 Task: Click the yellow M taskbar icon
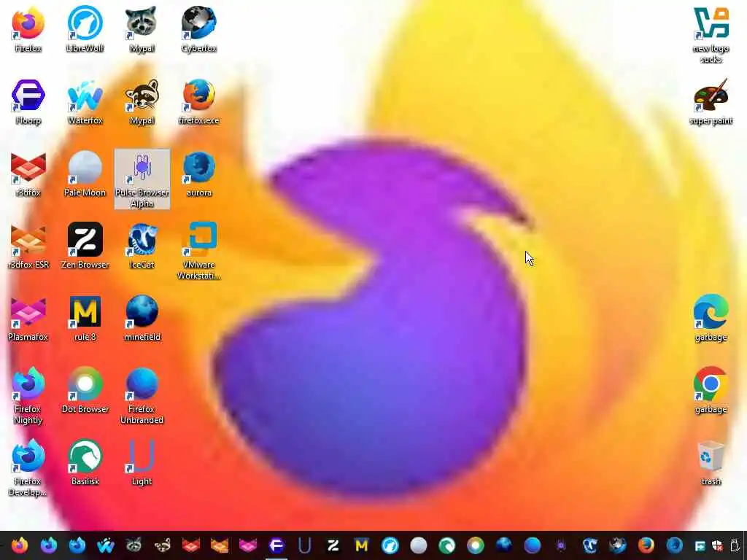coord(362,545)
